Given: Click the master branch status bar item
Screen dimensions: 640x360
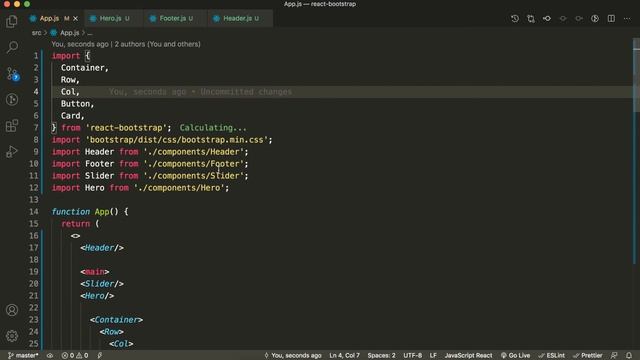Looking at the screenshot, I should tap(23, 356).
